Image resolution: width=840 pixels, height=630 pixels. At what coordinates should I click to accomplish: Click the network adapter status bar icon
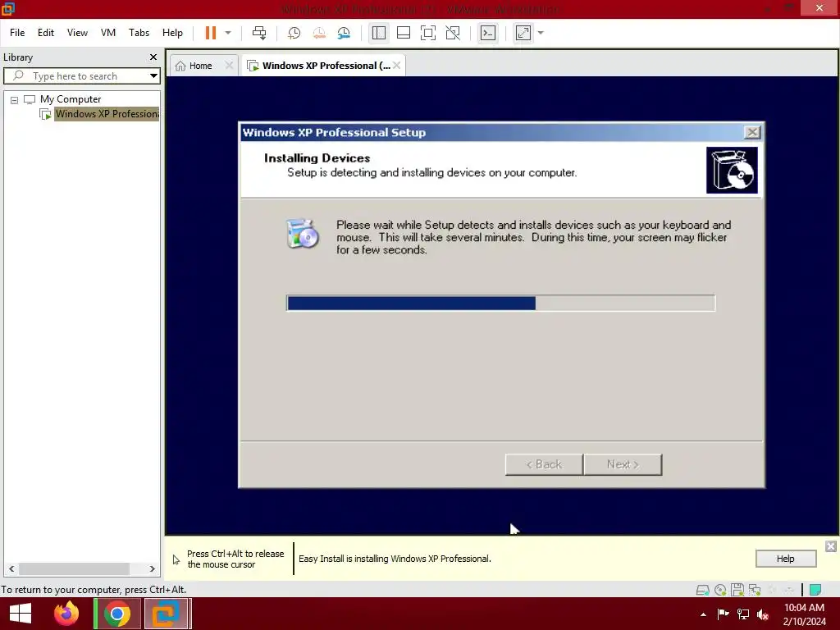755,590
